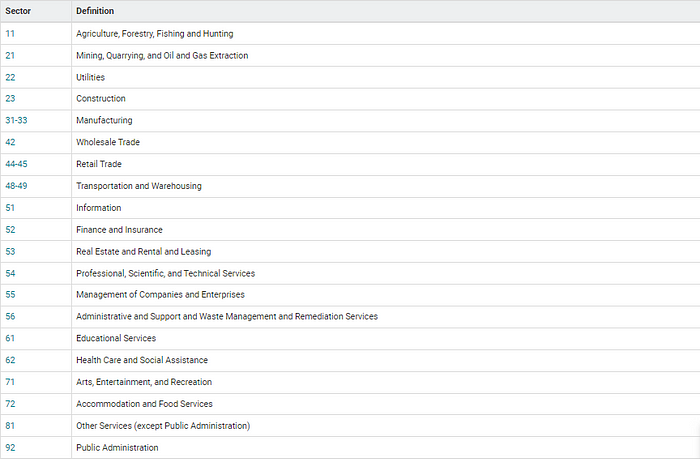
Task: Open sector 23 link
Action: coord(10,99)
